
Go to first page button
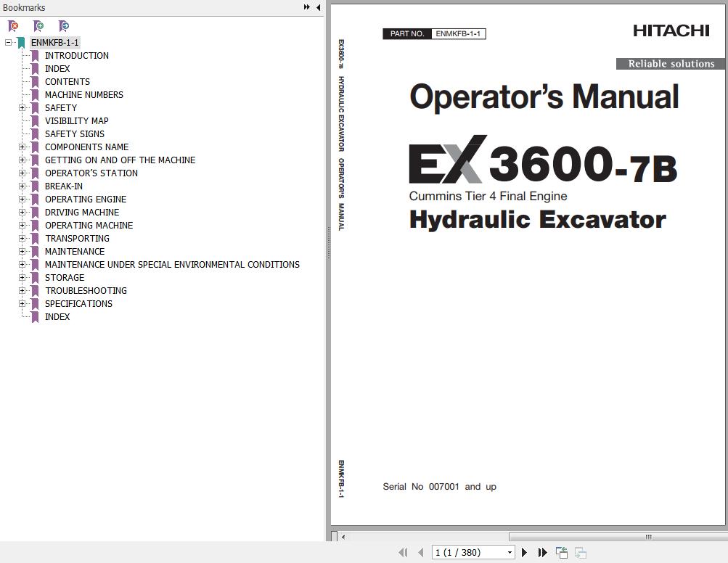pyautogui.click(x=403, y=552)
